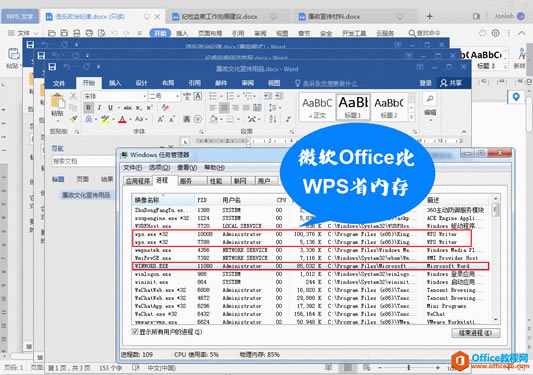The height and width of the screenshot is (375, 533).
Task: Click the Character Shading icon
Action: [187, 119]
